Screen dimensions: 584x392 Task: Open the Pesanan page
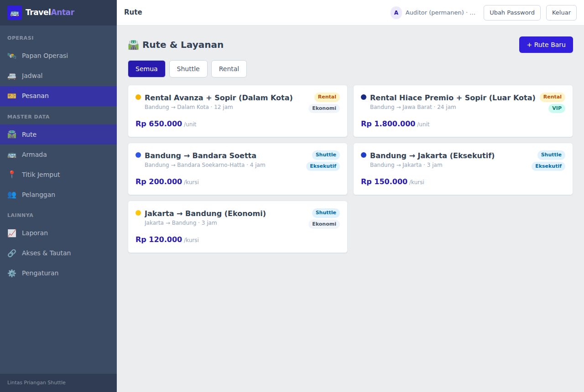(58, 96)
